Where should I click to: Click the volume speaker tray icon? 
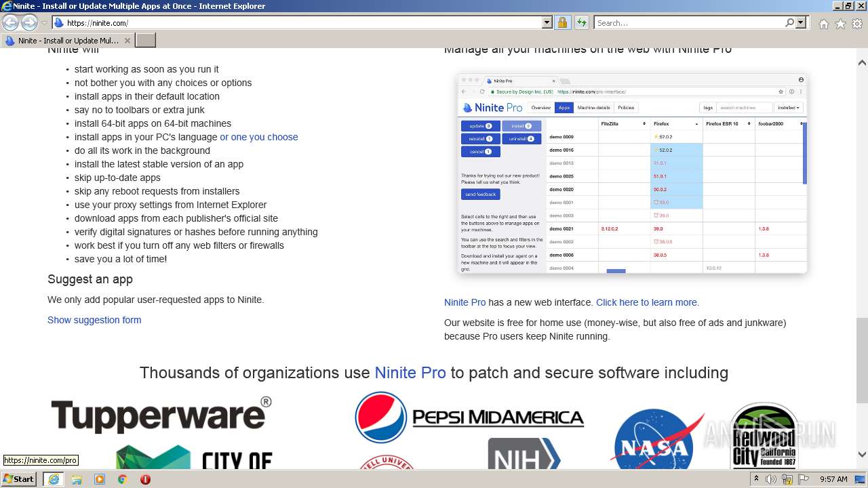(x=771, y=479)
